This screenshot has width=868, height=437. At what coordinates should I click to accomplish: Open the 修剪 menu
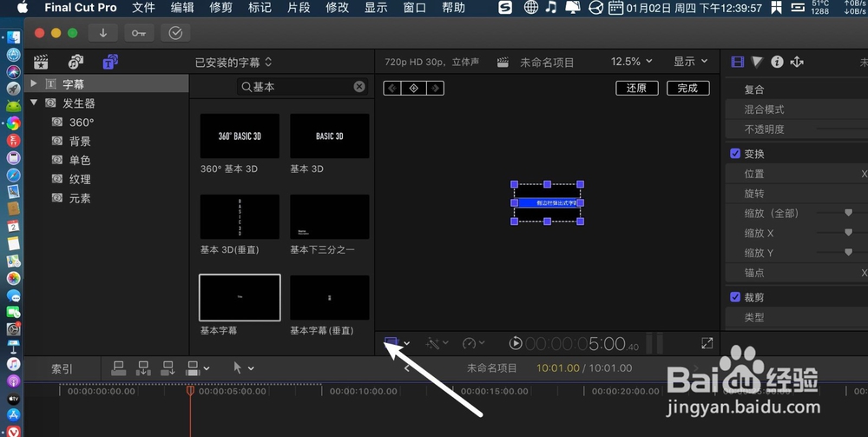click(221, 8)
